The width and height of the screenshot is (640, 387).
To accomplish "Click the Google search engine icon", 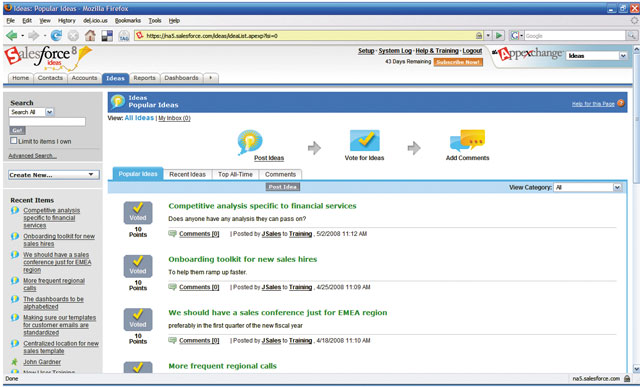I will [514, 36].
